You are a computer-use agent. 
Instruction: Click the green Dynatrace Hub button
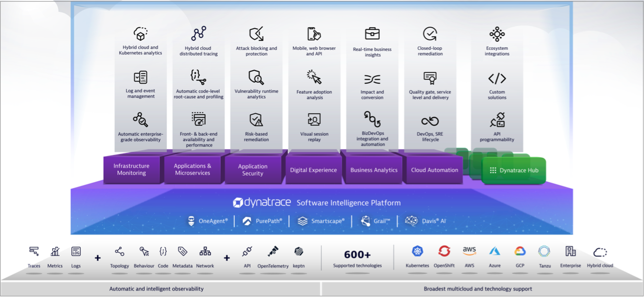[x=513, y=170]
